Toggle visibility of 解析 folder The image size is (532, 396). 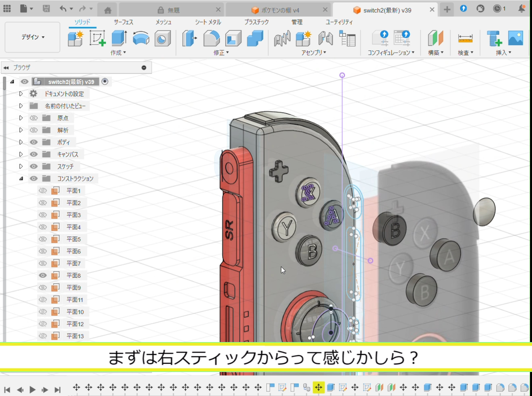point(34,130)
